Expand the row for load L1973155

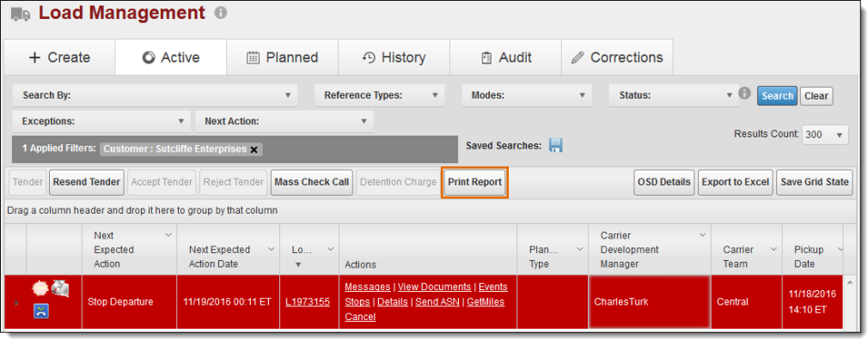pos(15,303)
